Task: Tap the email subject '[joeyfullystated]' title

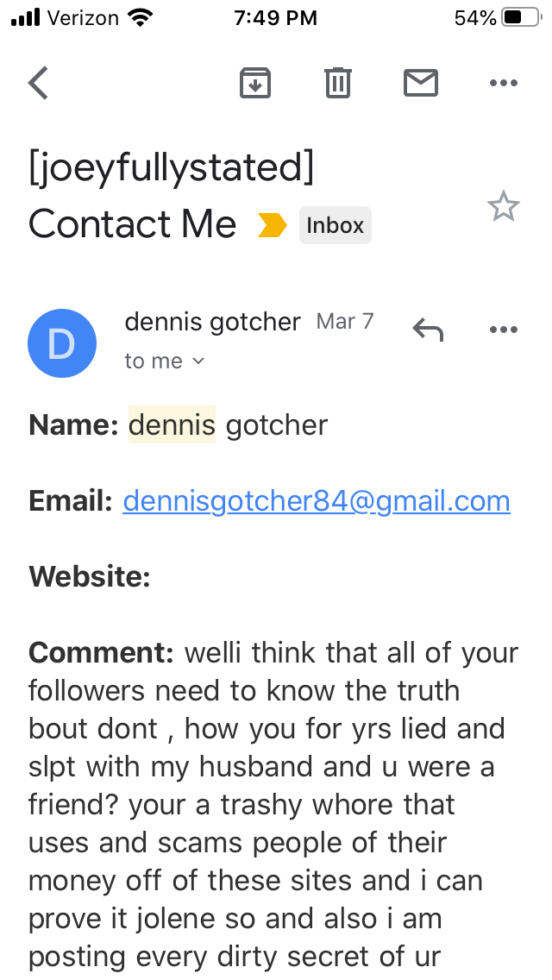Action: click(x=172, y=167)
